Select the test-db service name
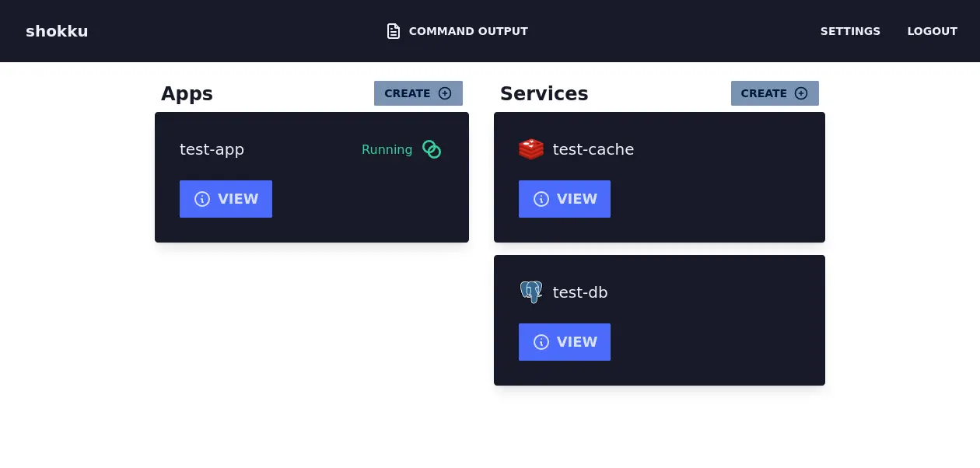Screen dimensions: 980x468 pos(579,292)
